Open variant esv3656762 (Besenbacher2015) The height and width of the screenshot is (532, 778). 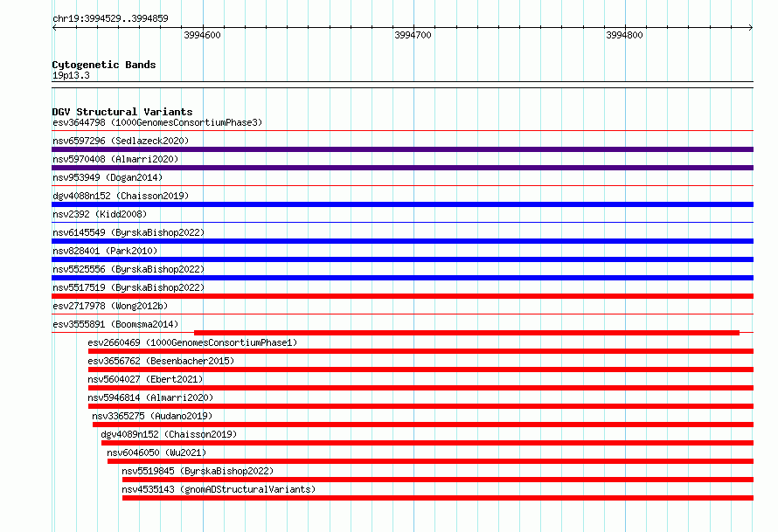[161, 361]
